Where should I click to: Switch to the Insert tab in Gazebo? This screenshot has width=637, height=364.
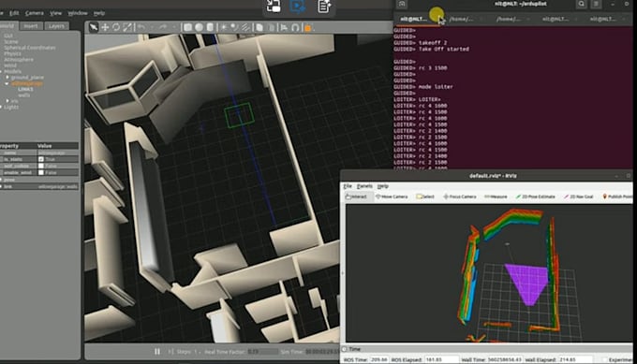click(31, 26)
